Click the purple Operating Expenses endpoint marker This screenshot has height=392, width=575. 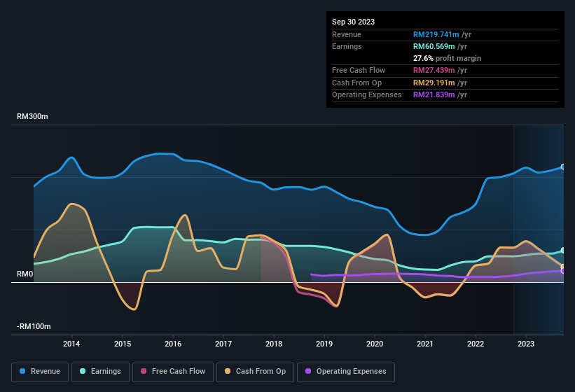tap(562, 270)
